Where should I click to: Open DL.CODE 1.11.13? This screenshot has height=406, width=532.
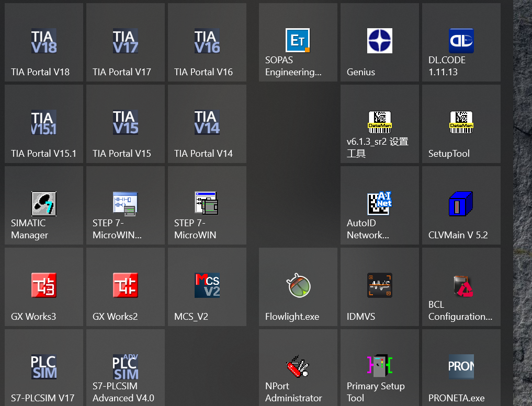(461, 42)
